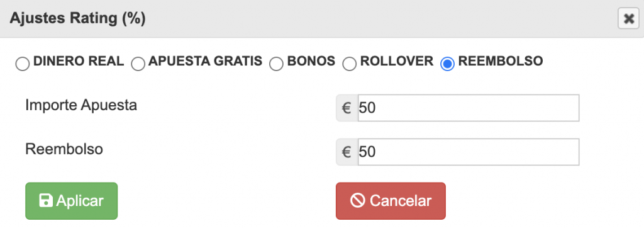Select the DINERO REAL radio button
Viewport: 644px width, 228px height.
pos(22,64)
